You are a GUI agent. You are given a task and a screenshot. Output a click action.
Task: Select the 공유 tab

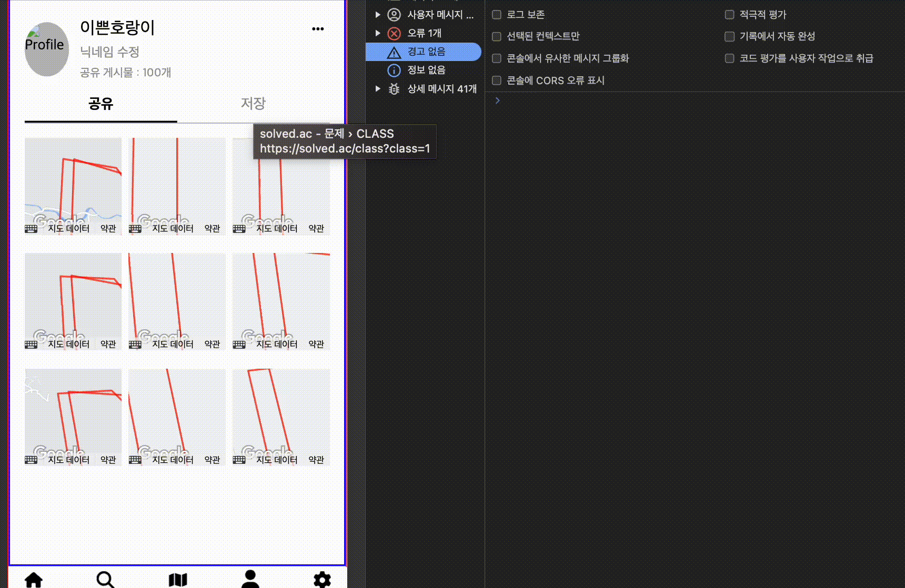[100, 104]
